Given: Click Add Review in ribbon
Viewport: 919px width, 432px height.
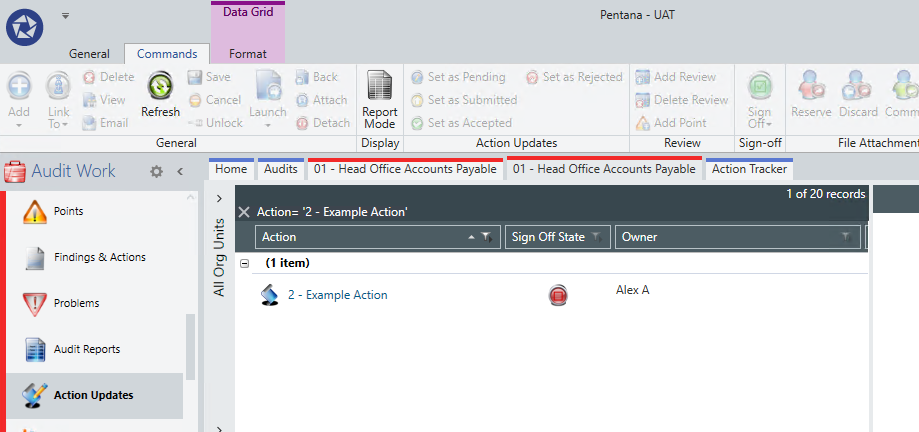Looking at the screenshot, I should (676, 77).
